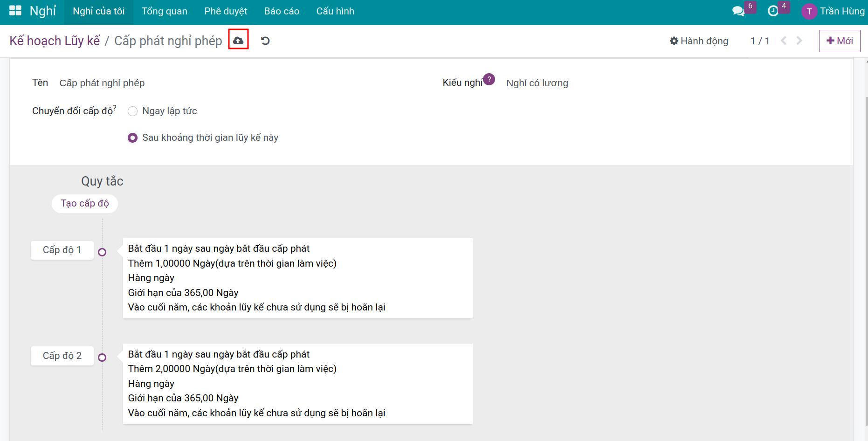Screen dimensions: 868x441
Task: Open the activities clock icon
Action: (x=773, y=11)
